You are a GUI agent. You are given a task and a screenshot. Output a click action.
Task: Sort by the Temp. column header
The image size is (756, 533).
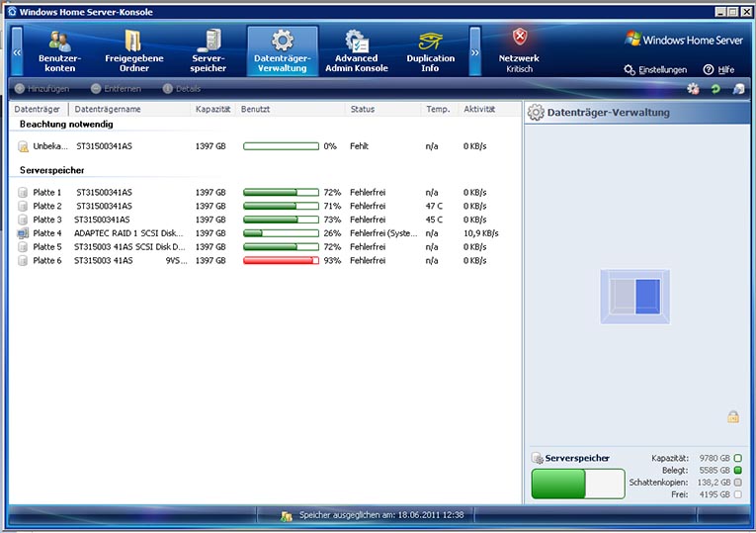[x=438, y=110]
